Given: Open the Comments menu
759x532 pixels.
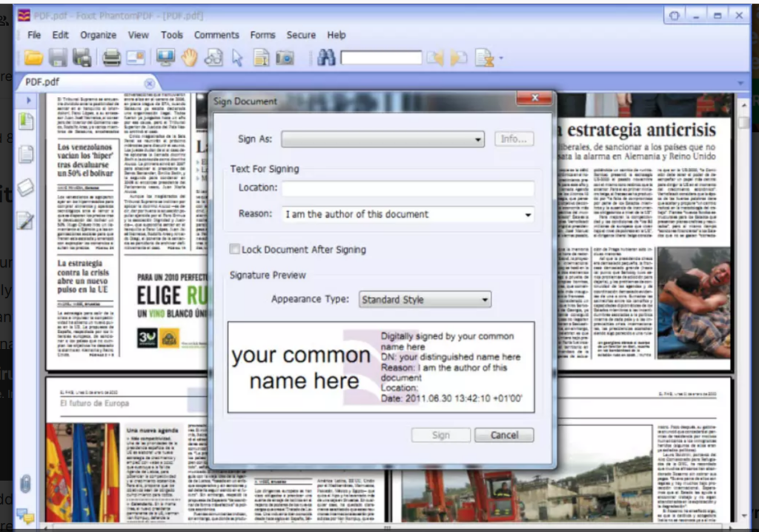Looking at the screenshot, I should [216, 35].
